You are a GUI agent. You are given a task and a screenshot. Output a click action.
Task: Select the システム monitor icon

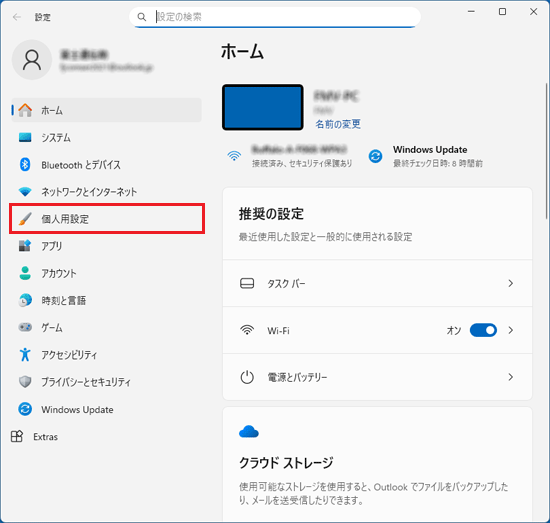pos(25,137)
